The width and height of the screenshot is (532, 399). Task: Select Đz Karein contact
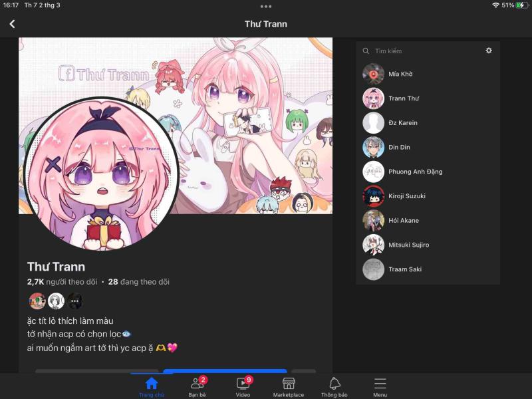click(428, 123)
